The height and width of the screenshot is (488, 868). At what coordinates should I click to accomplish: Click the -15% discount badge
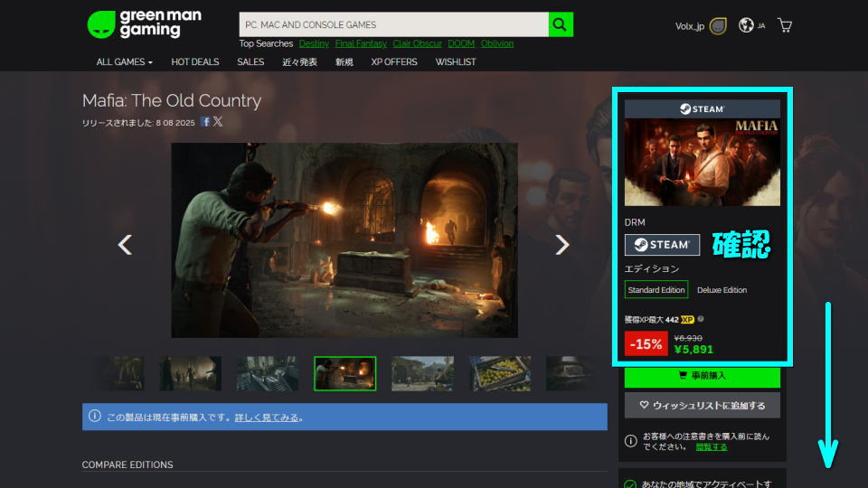(646, 343)
